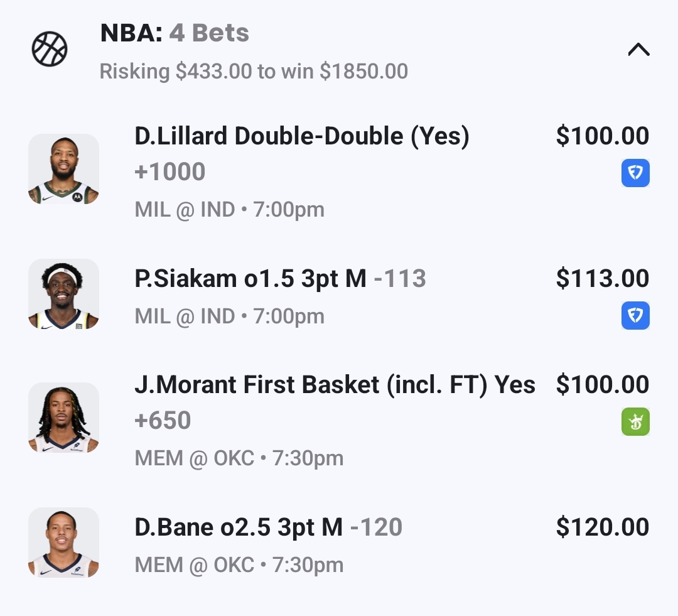
Task: Open J.Morant player headshot
Action: coord(63,418)
